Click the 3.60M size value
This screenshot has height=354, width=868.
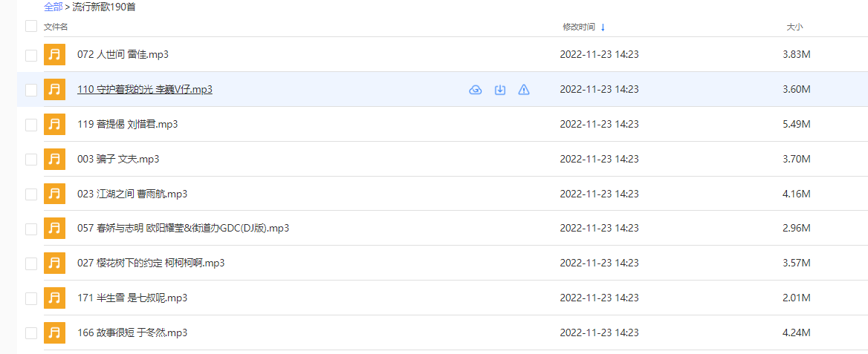(x=797, y=90)
